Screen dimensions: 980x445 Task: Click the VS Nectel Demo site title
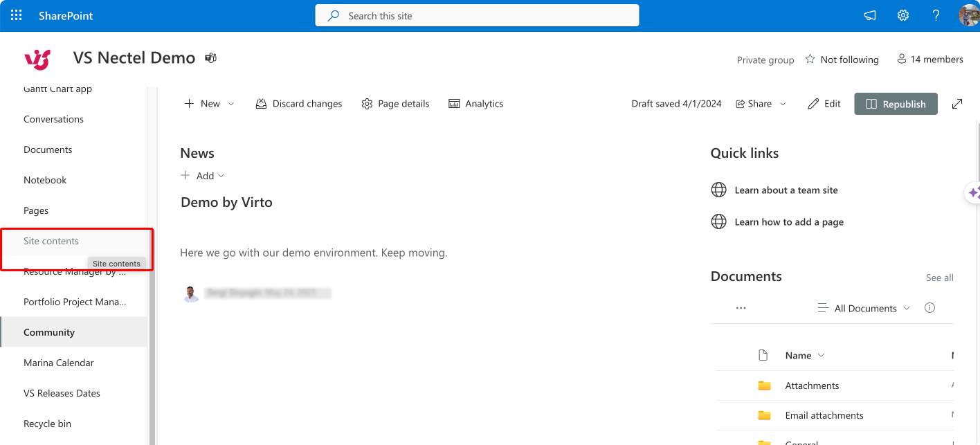coord(134,58)
